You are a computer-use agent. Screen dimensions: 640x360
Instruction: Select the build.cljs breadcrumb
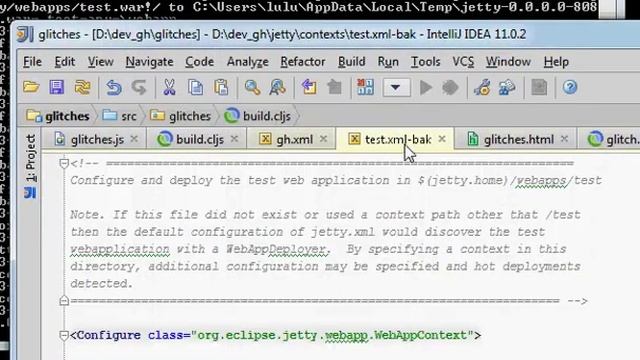pyautogui.click(x=258, y=116)
